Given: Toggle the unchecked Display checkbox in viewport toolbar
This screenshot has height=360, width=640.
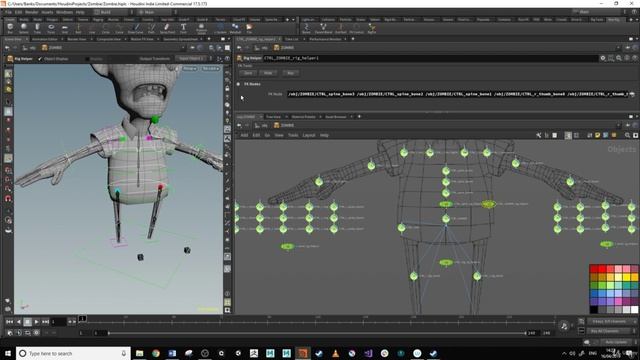Looking at the screenshot, I should point(87,59).
